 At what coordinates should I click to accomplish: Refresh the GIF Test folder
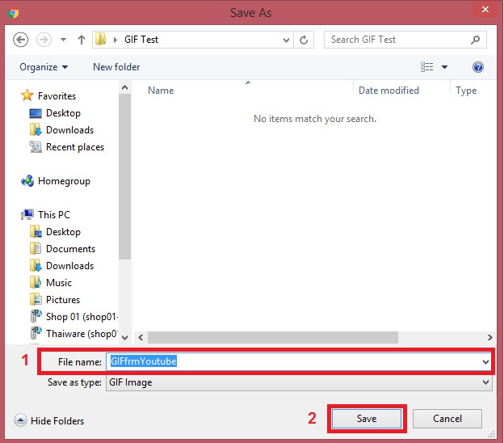304,40
